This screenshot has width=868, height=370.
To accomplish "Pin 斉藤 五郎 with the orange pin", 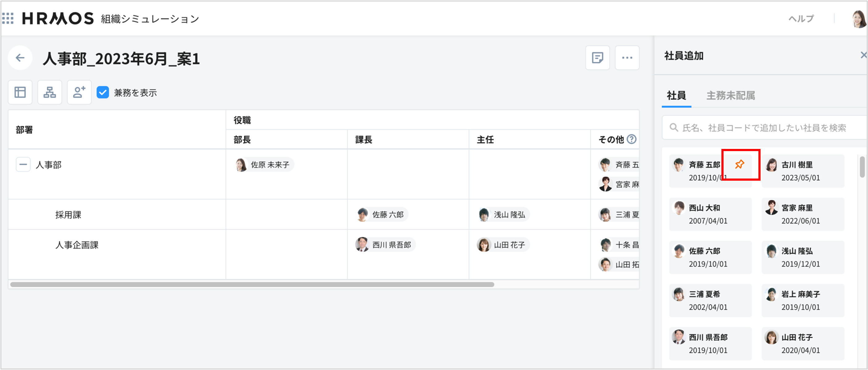I will pos(740,164).
